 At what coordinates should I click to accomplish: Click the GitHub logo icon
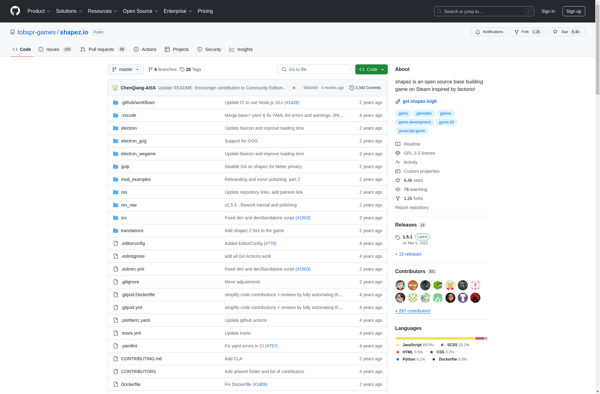[15, 11]
